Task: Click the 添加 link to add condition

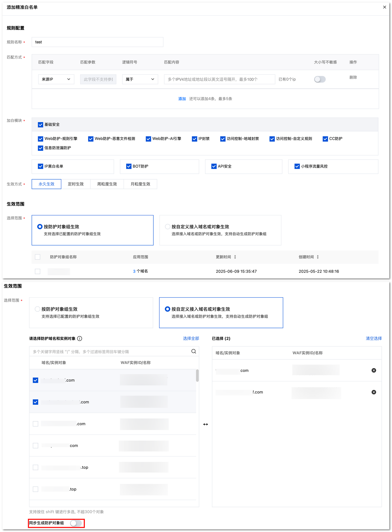Action: coord(182,99)
